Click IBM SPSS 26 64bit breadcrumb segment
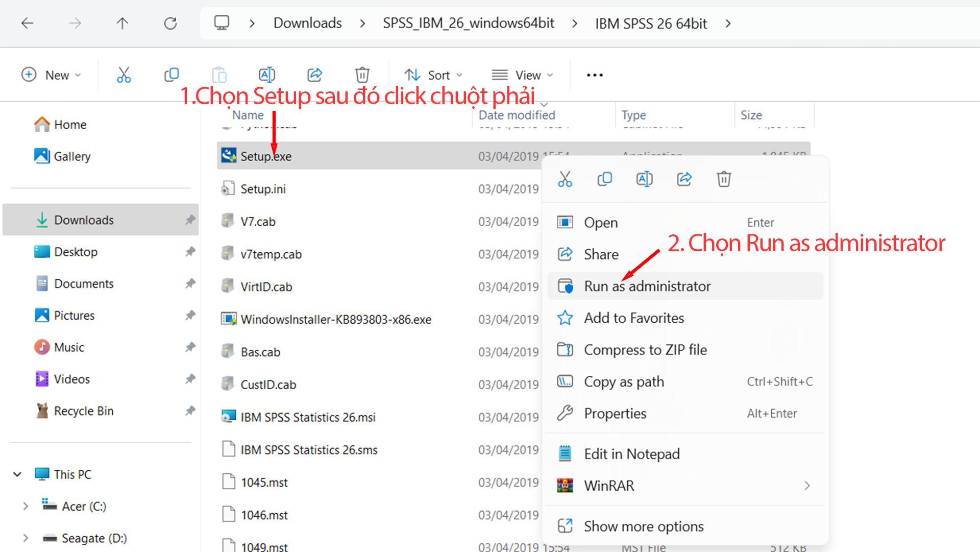 [651, 23]
